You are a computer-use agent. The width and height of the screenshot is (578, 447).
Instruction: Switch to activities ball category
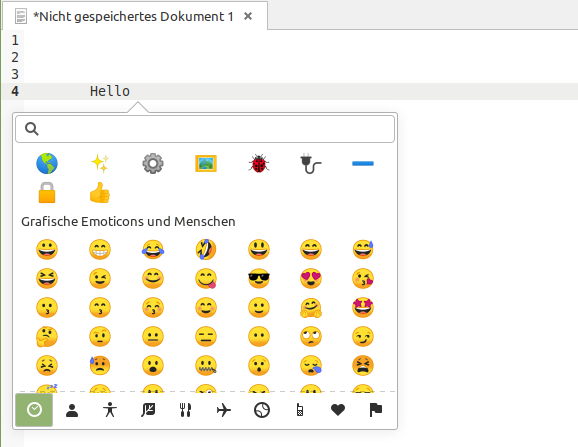(262, 410)
